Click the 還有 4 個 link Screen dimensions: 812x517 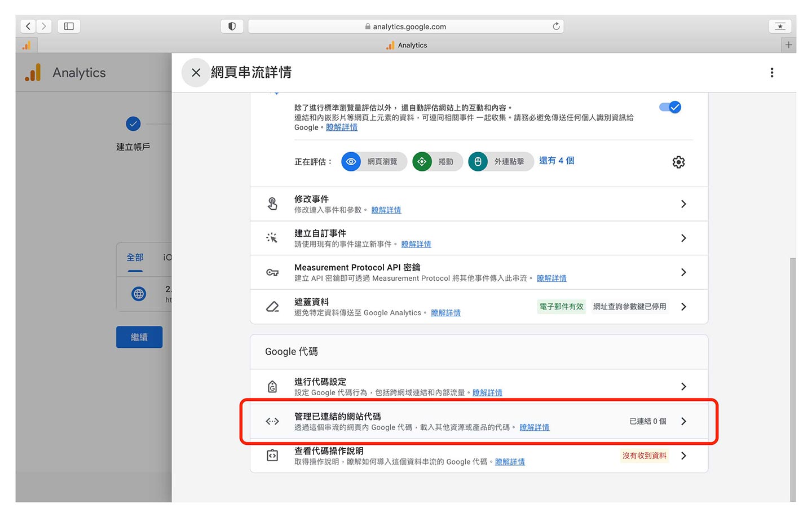(557, 161)
